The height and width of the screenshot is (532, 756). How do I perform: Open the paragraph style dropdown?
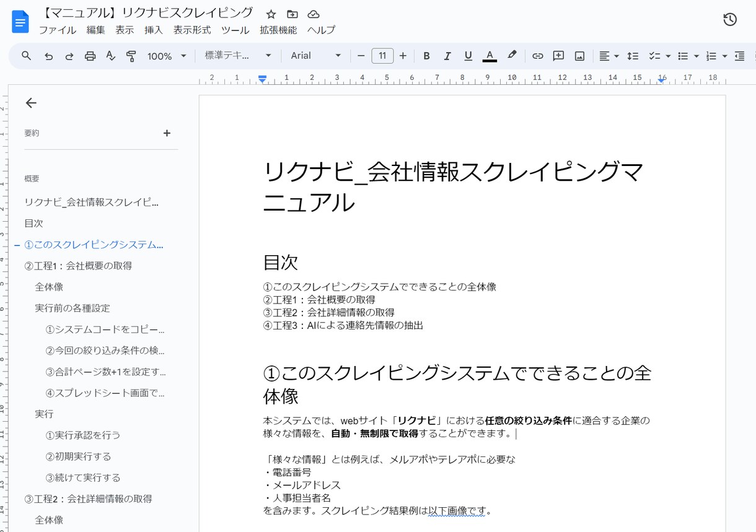pyautogui.click(x=239, y=56)
